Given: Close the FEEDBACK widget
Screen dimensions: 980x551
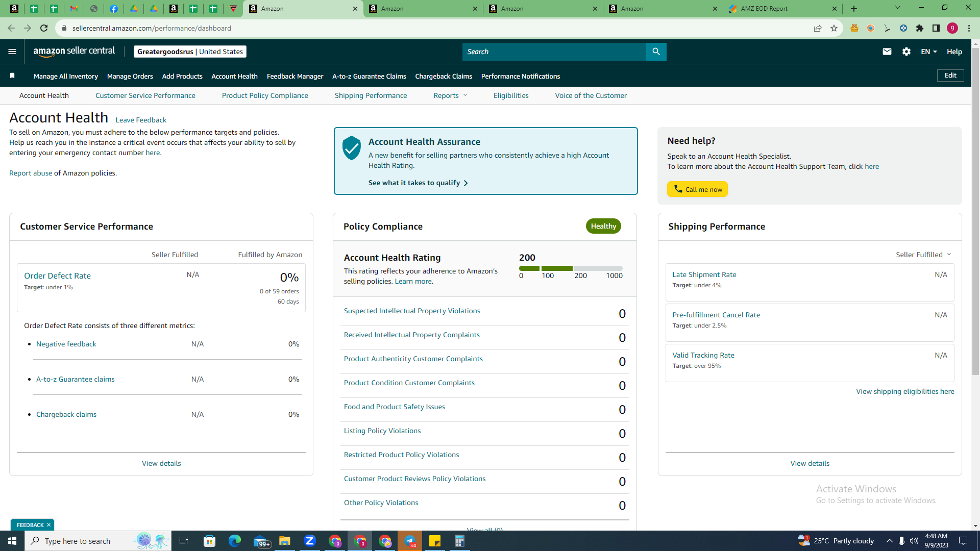Looking at the screenshot, I should (x=49, y=525).
